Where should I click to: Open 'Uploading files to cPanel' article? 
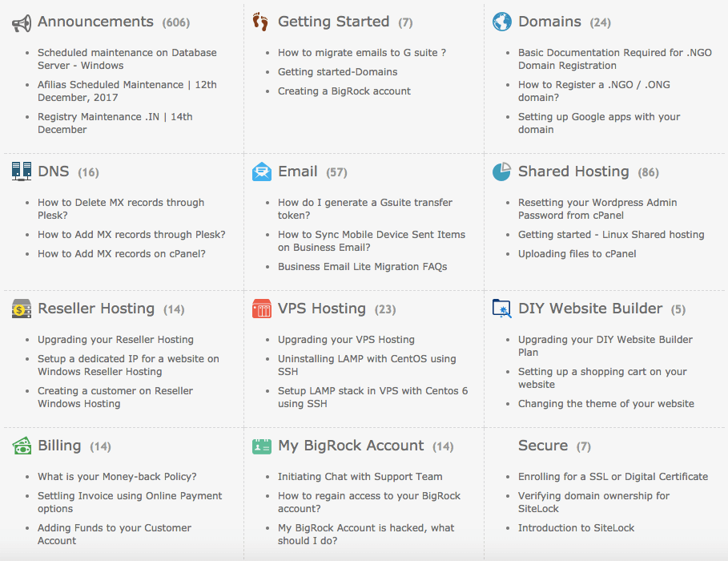[x=577, y=254]
